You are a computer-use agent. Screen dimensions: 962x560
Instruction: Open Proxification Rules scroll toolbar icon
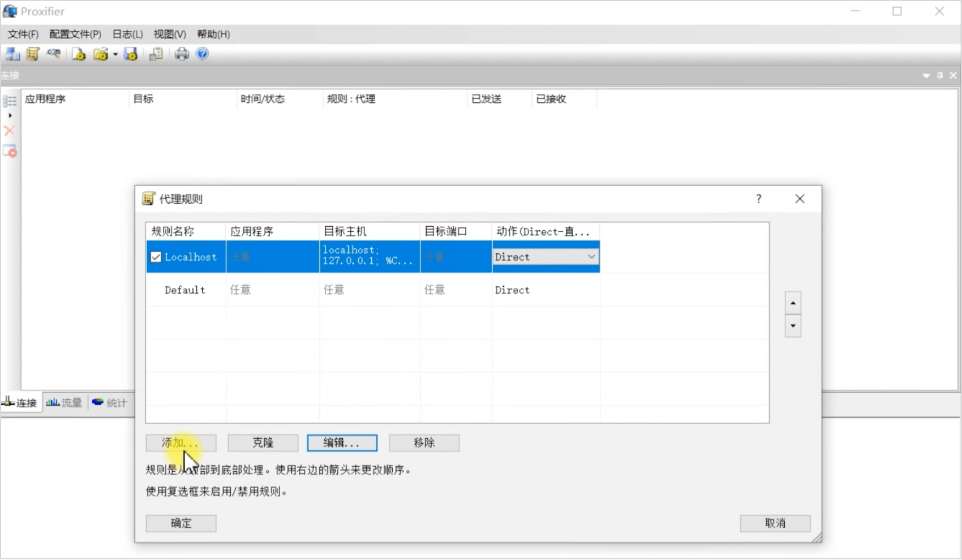33,54
